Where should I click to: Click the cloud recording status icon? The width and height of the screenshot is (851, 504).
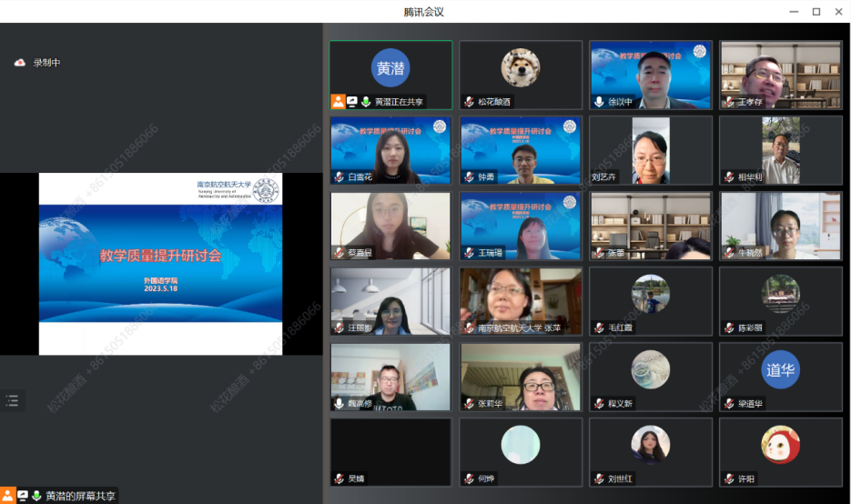(x=20, y=63)
